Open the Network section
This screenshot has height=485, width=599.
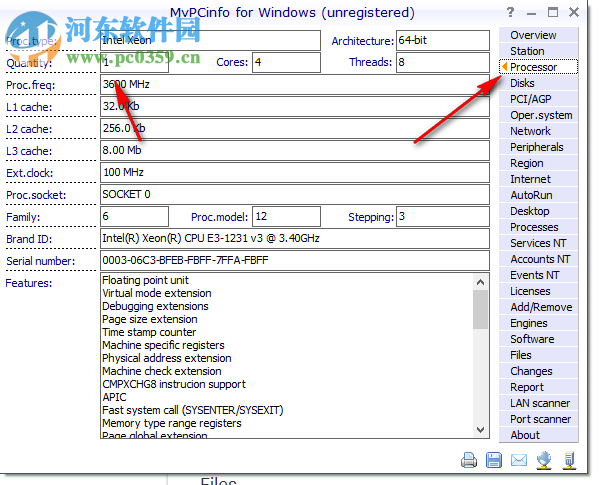tap(538, 131)
